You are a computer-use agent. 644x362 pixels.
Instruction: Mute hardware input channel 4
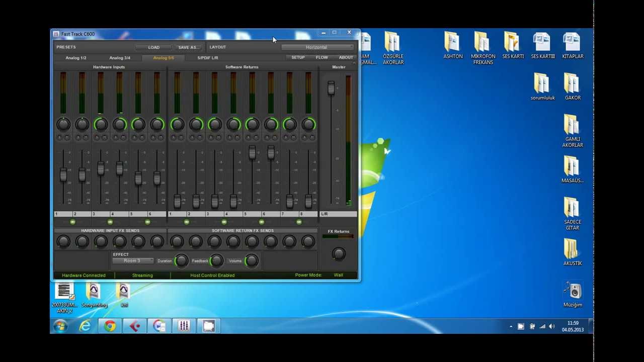coord(123,137)
